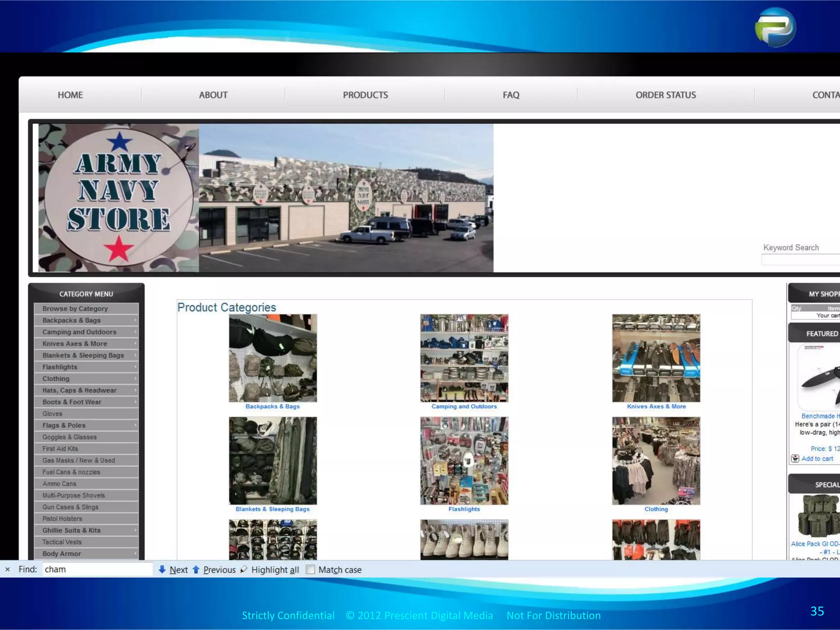
Task: Enable the Match case checkbox
Action: tap(310, 569)
